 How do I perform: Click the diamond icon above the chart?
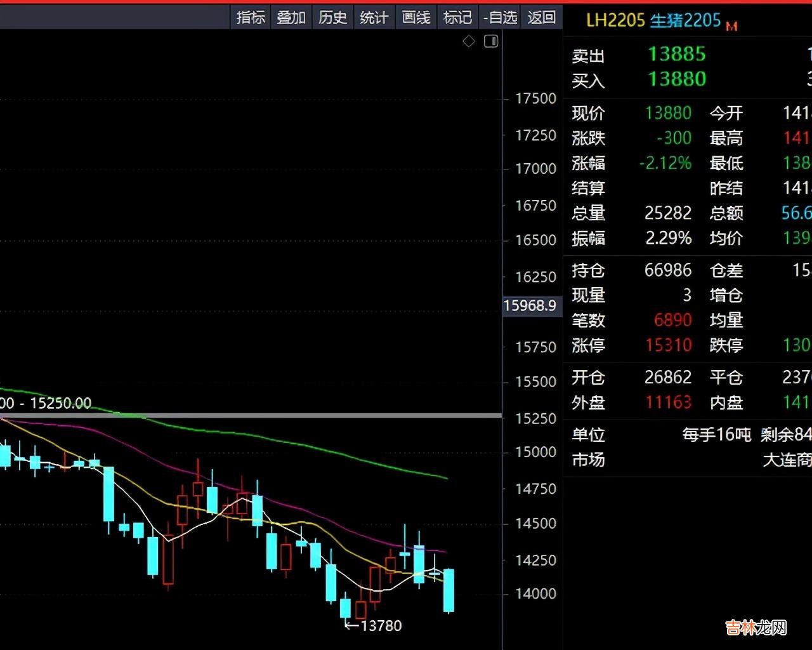tap(469, 41)
